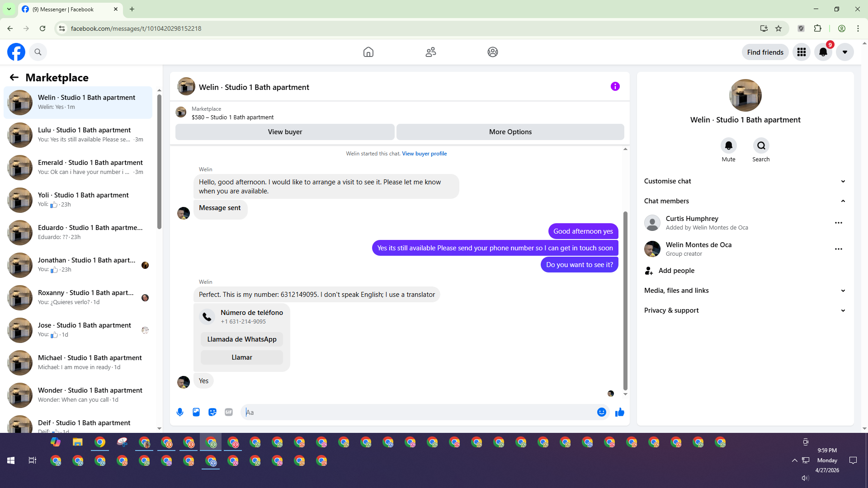Send a thumbs-up like
Screen dimensions: 868x488
(x=619, y=412)
